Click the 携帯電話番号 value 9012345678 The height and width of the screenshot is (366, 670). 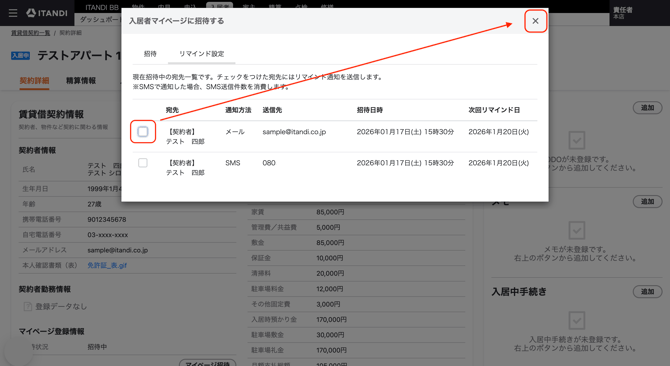[106, 220]
